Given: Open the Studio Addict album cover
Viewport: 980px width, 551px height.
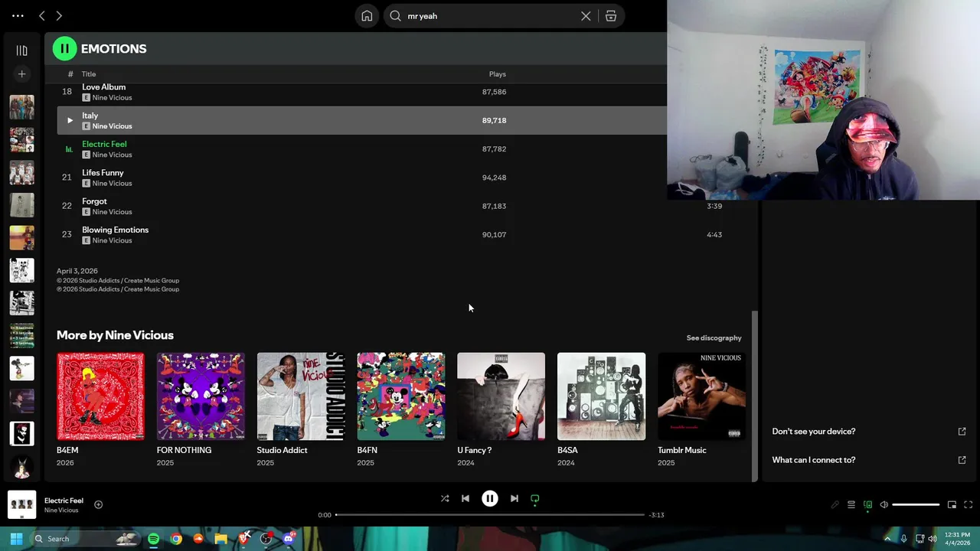Looking at the screenshot, I should click(301, 396).
